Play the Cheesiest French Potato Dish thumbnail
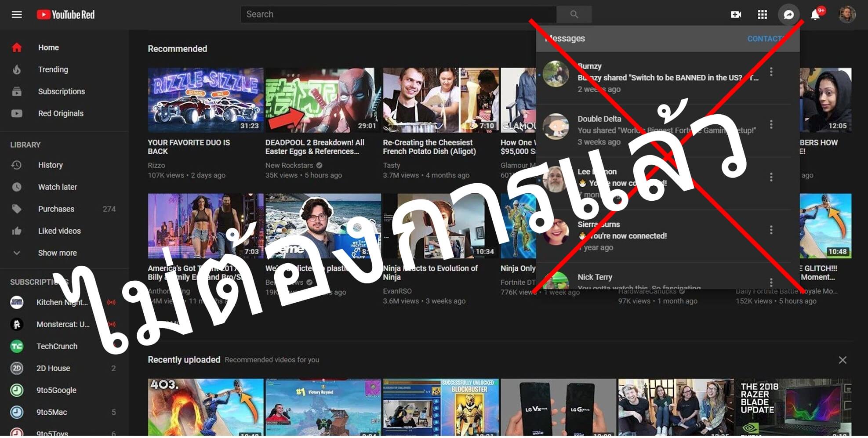 [441, 100]
